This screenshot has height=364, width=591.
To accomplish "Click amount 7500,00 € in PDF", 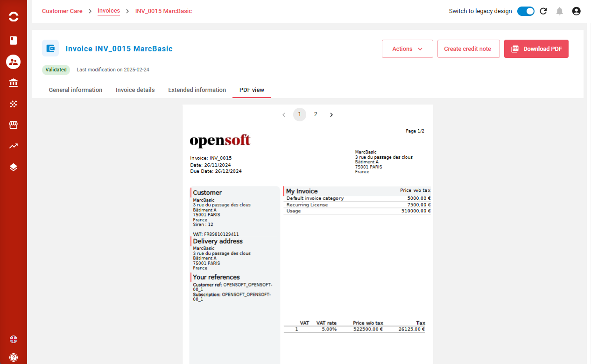I will (x=419, y=205).
